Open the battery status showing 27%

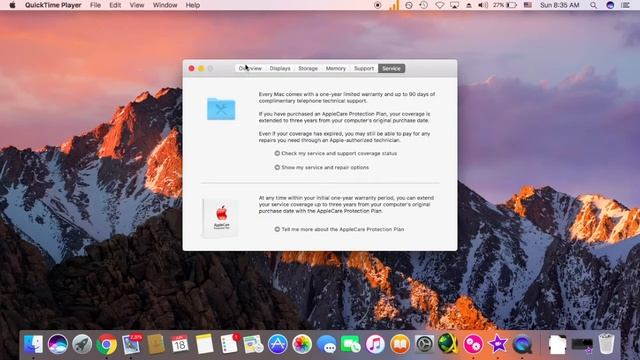coord(505,5)
